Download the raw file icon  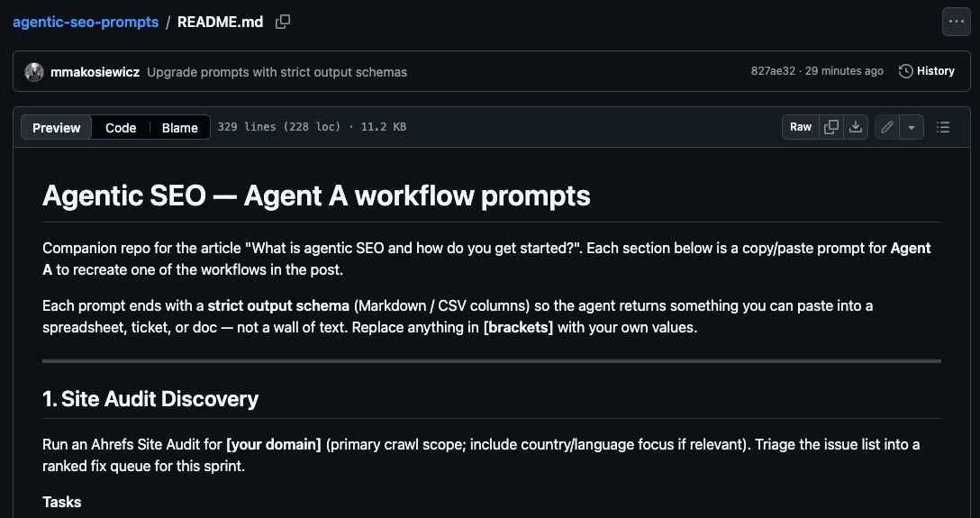click(x=856, y=127)
